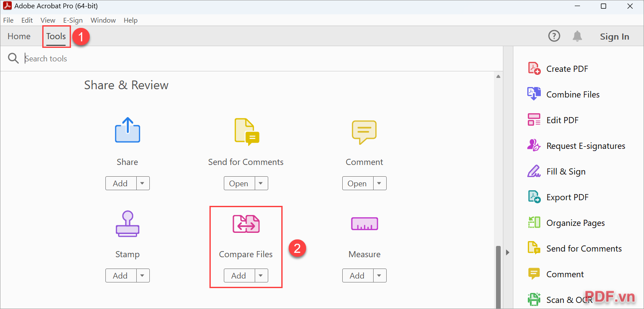644x309 pixels.
Task: Click the Export PDF icon in side panel
Action: click(x=534, y=197)
